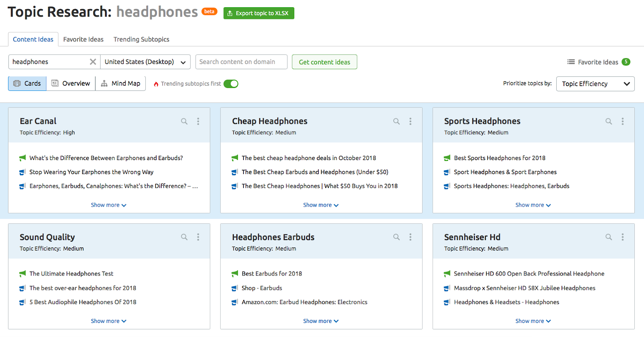This screenshot has width=644, height=337.
Task: Click megaphone icon beside 5 Best Audiophile Headphones
Action: (x=23, y=302)
